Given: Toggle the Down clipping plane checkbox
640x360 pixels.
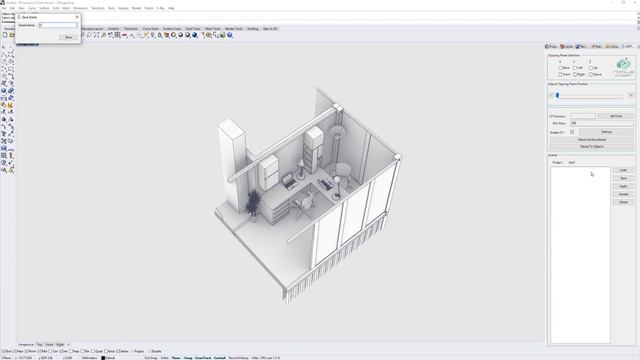Looking at the screenshot, I should (591, 75).
